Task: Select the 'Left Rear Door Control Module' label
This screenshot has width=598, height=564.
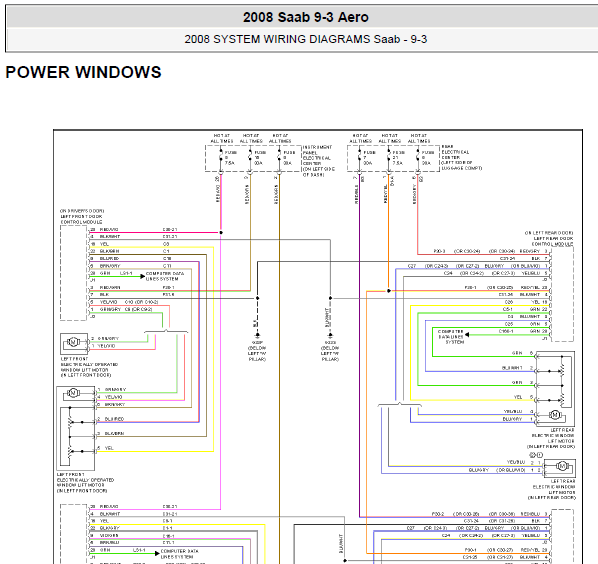Action: point(549,238)
